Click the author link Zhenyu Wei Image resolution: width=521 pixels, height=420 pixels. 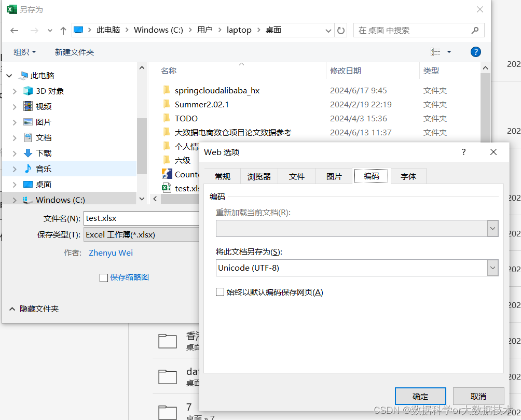pos(111,253)
